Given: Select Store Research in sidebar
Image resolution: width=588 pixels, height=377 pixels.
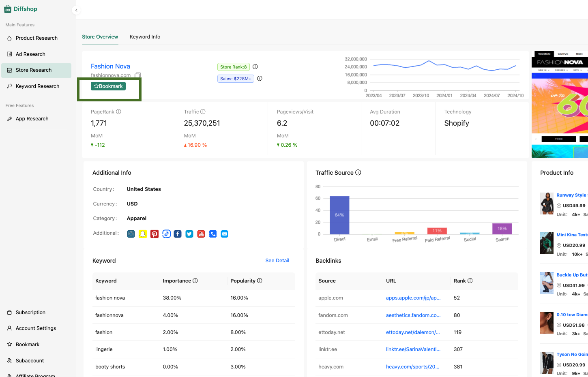Looking at the screenshot, I should (36, 70).
